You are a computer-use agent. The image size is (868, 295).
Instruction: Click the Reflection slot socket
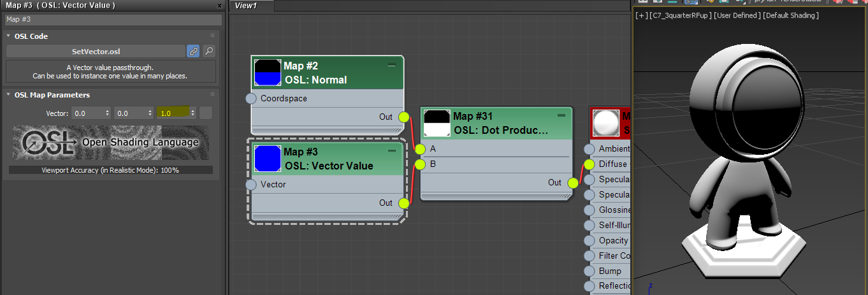tap(590, 286)
